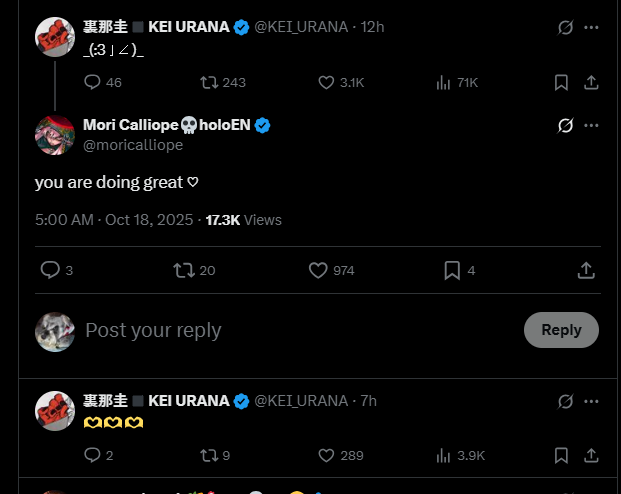Repost top KEI URANA tweet with 243 reposts
The height and width of the screenshot is (494, 621).
(210, 82)
